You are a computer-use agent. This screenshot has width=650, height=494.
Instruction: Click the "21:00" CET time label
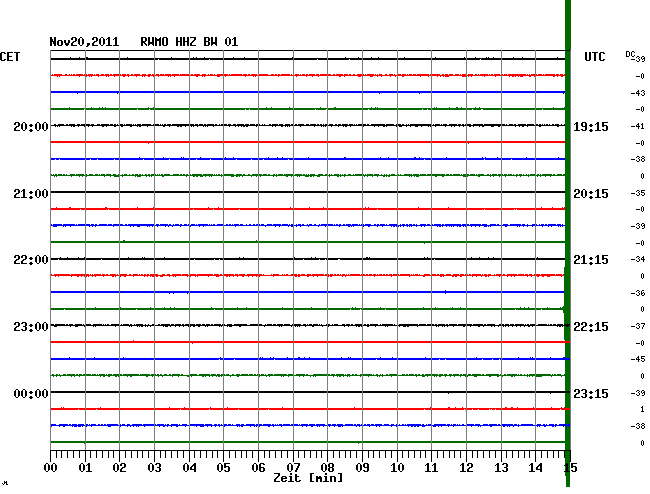(x=31, y=194)
